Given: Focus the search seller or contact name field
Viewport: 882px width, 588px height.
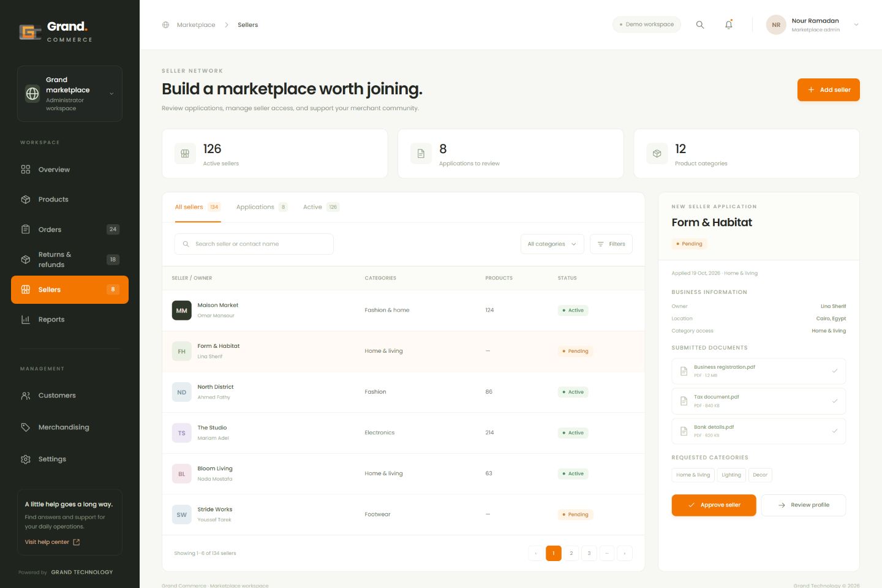Looking at the screenshot, I should [x=254, y=244].
